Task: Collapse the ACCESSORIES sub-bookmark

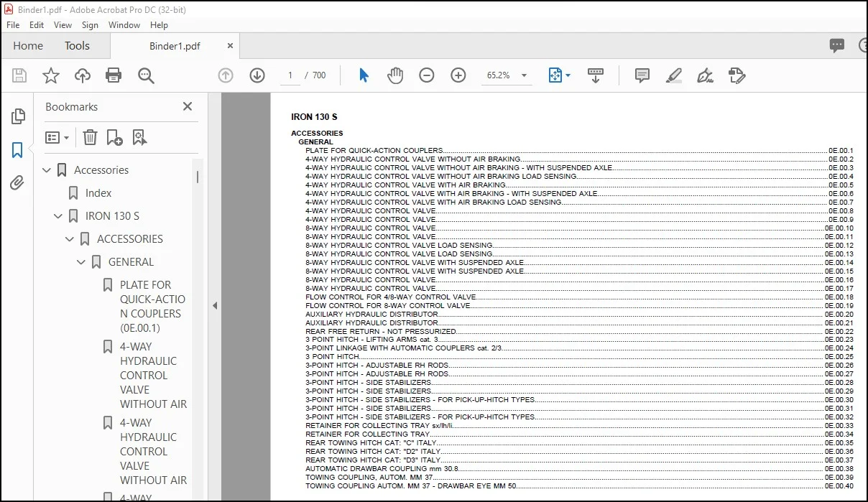Action: tap(70, 239)
